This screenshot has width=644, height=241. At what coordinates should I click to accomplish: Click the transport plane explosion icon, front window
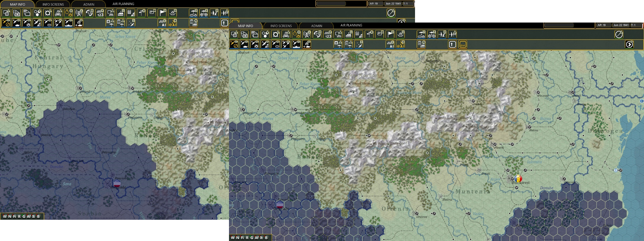[x=421, y=34]
